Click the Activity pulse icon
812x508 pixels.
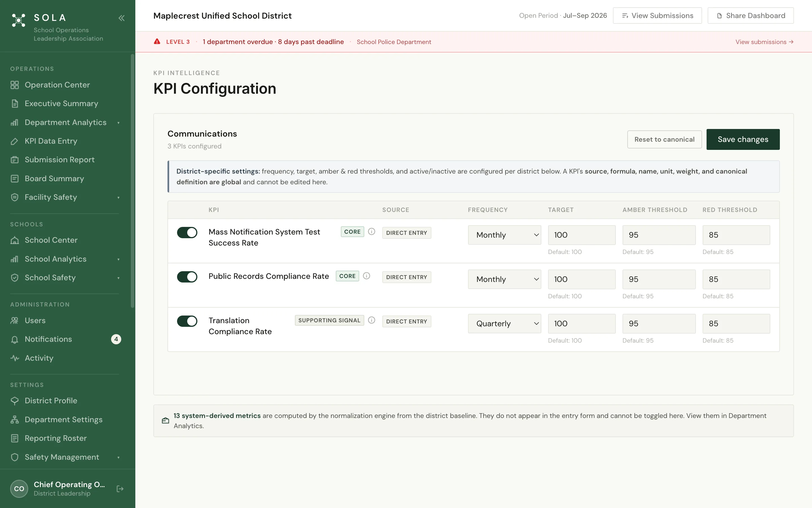coord(14,358)
